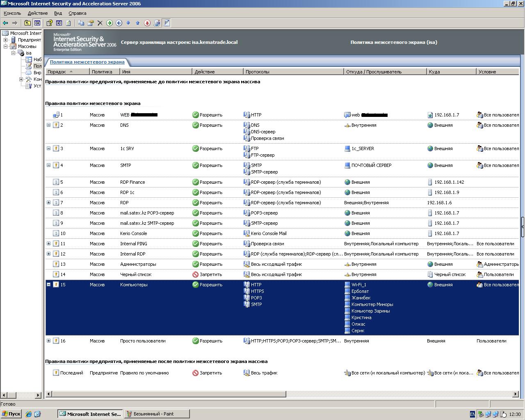Select the 'Уст' troubleshooting tree node
525x420 pixels.
pos(37,86)
